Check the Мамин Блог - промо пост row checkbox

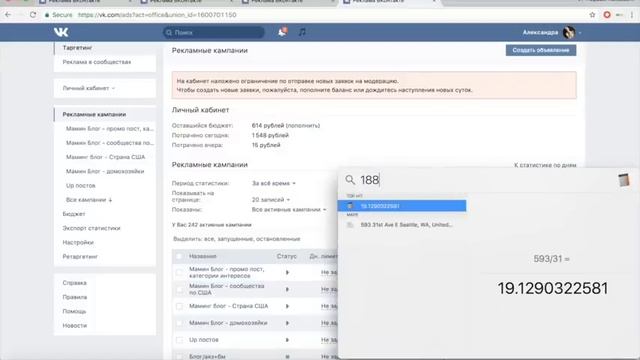click(179, 272)
